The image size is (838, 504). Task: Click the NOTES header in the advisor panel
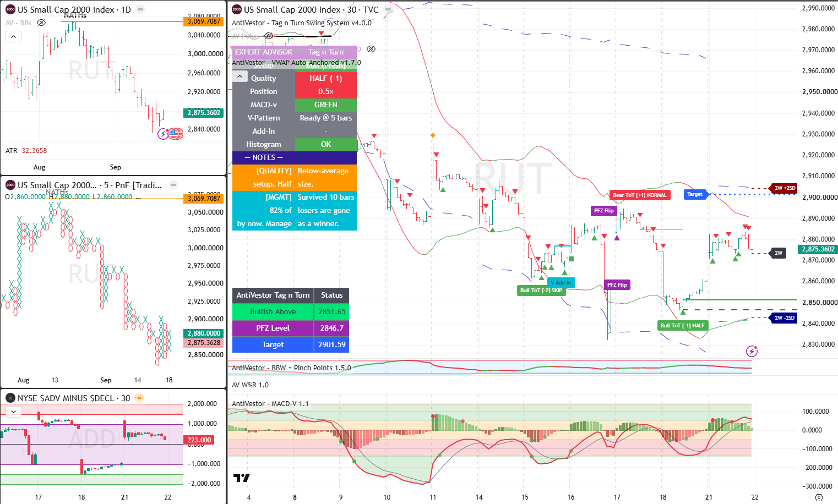(x=295, y=157)
